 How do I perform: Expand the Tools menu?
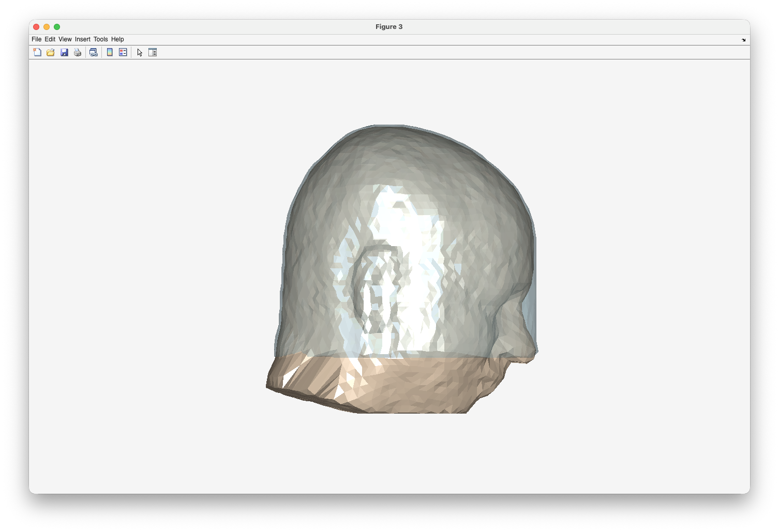[100, 39]
